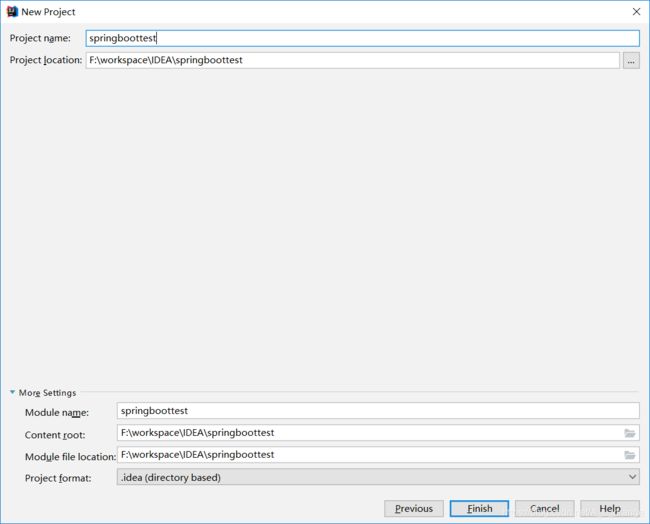The width and height of the screenshot is (650, 524).
Task: Click the Content root path field
Action: pyautogui.click(x=378, y=433)
